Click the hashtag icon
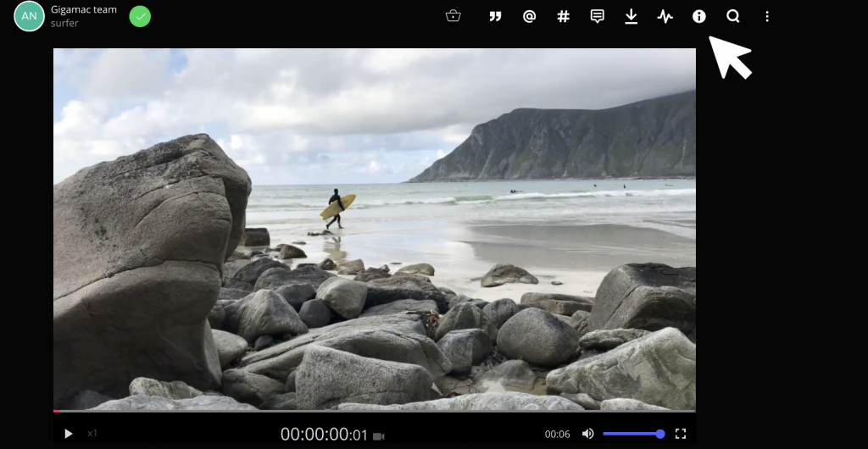The width and height of the screenshot is (868, 449). click(563, 17)
